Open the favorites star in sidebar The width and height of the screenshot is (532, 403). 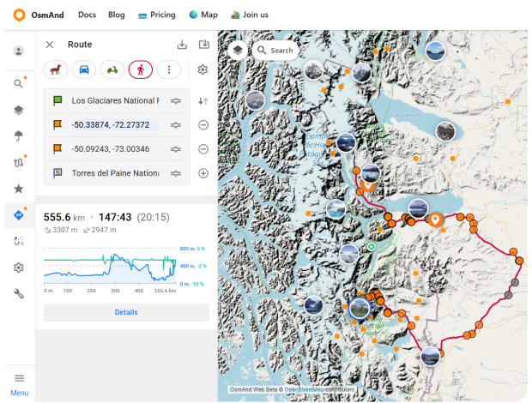(18, 189)
